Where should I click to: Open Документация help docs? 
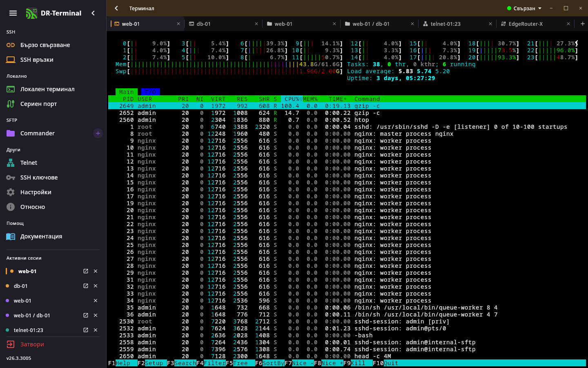[x=53, y=236]
